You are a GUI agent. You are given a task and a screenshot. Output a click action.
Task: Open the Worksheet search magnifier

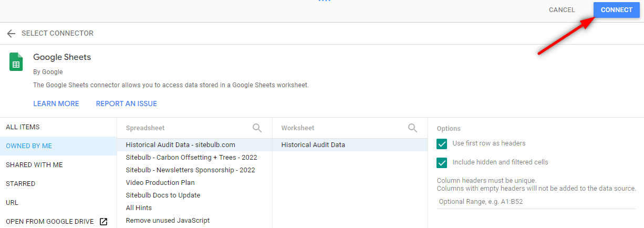[412, 128]
